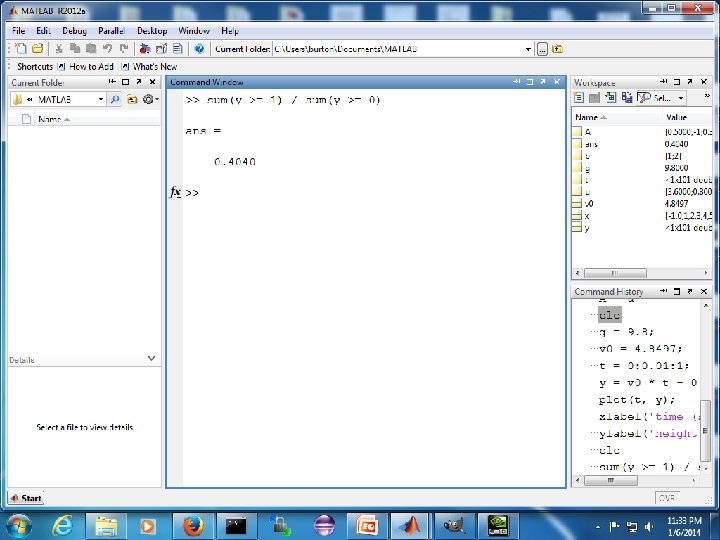The width and height of the screenshot is (720, 540).
Task: Create a new script file
Action: click(x=21, y=49)
